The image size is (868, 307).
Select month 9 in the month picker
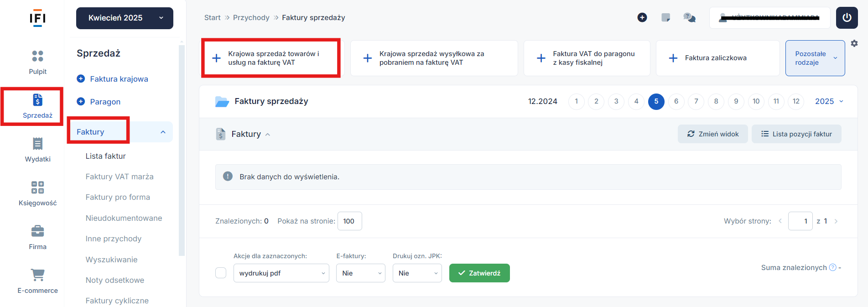[736, 101]
